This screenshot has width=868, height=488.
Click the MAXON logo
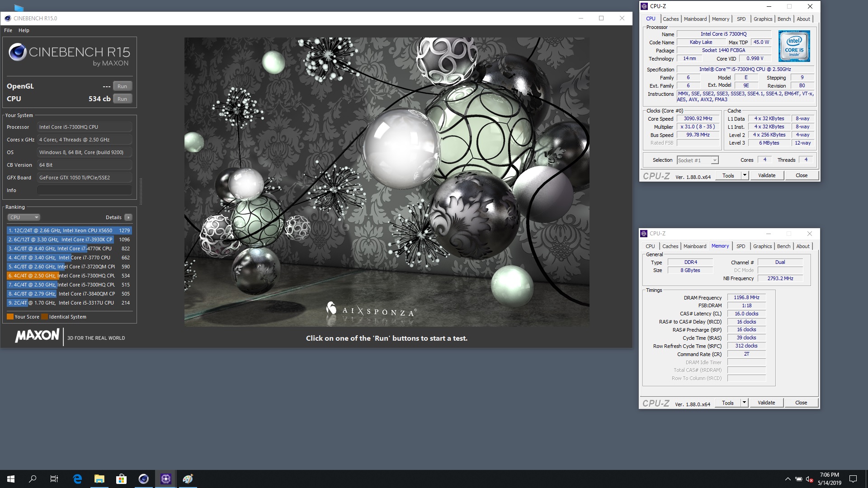(x=37, y=336)
